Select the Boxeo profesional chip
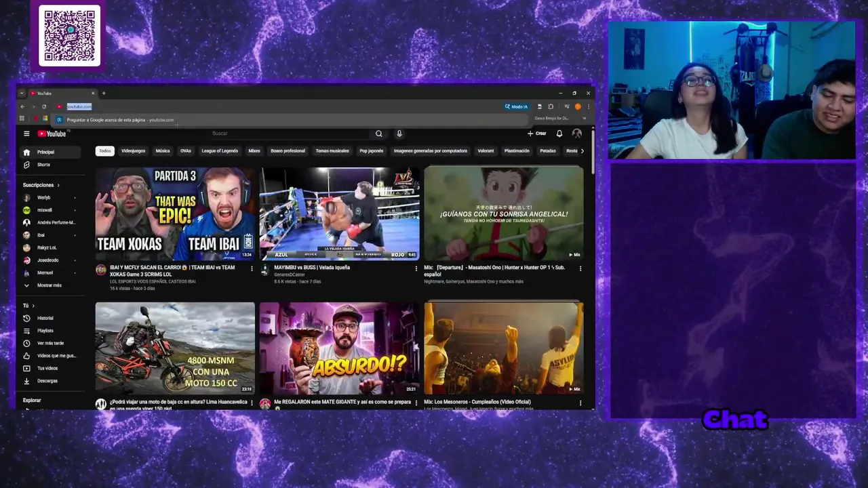 (288, 151)
